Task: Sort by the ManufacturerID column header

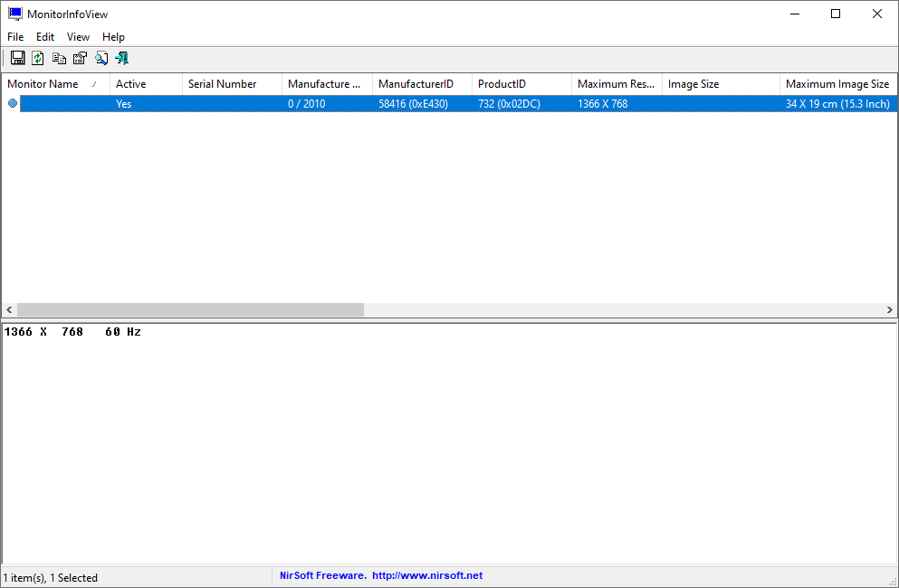Action: 416,84
